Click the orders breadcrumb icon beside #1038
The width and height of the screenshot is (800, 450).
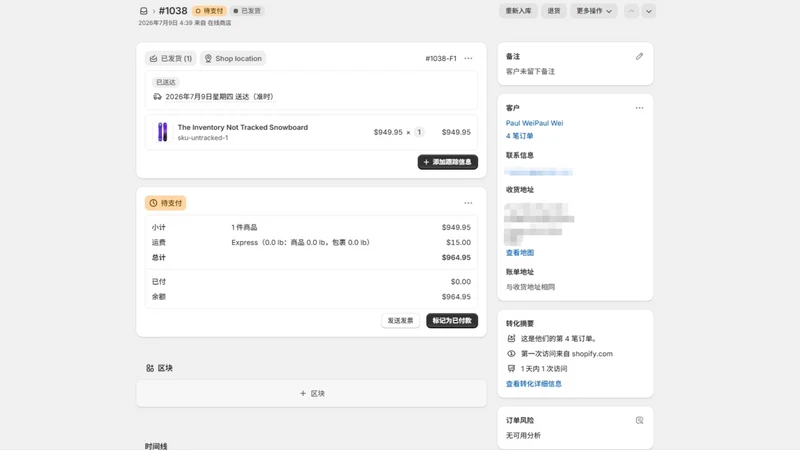click(143, 11)
